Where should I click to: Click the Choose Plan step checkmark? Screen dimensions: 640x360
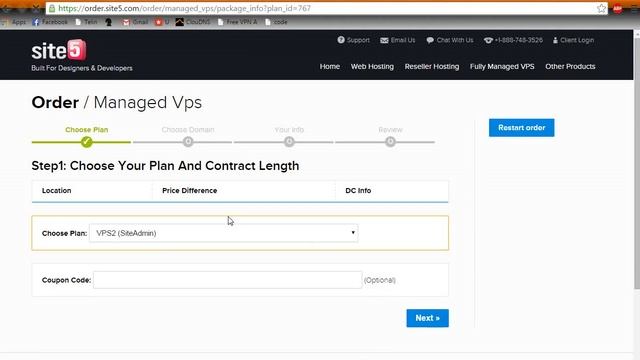[87, 142]
